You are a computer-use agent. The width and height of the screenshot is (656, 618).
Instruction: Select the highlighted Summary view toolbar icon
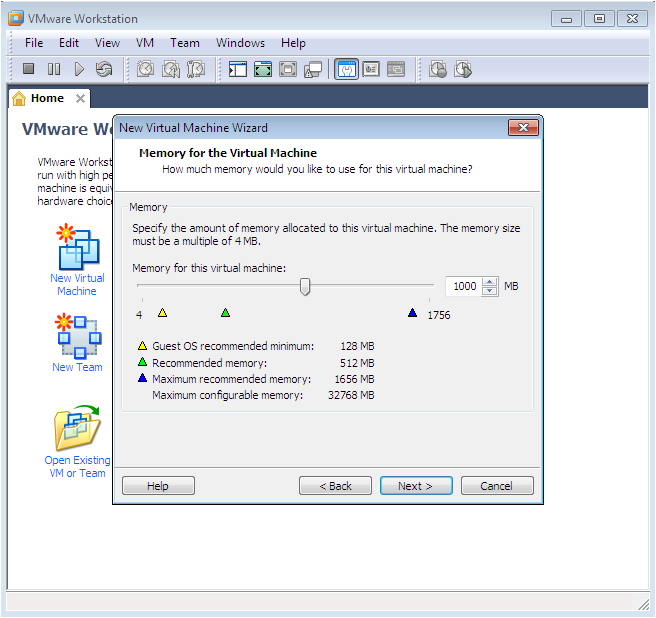point(346,69)
